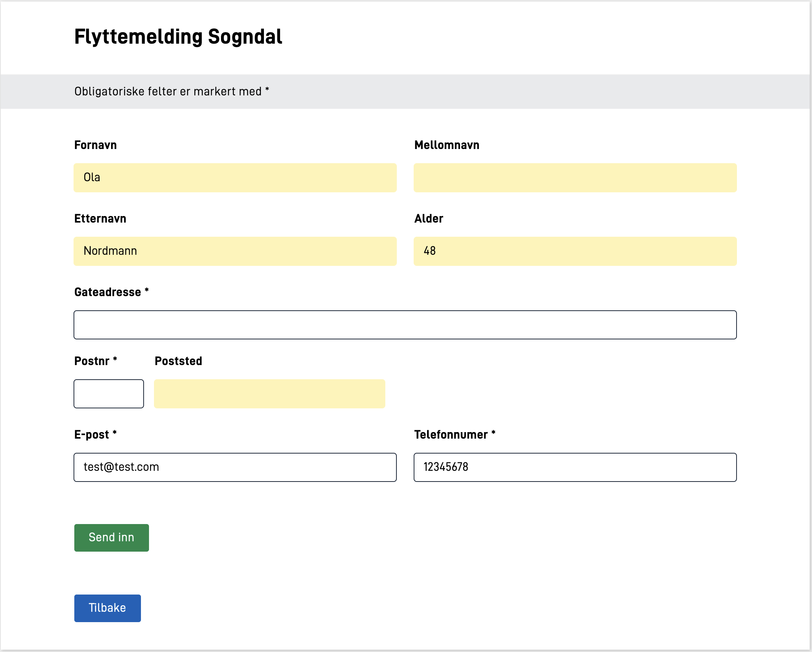Screen dimensions: 812x652
Task: Click the Postnr label
Action: pyautogui.click(x=92, y=361)
